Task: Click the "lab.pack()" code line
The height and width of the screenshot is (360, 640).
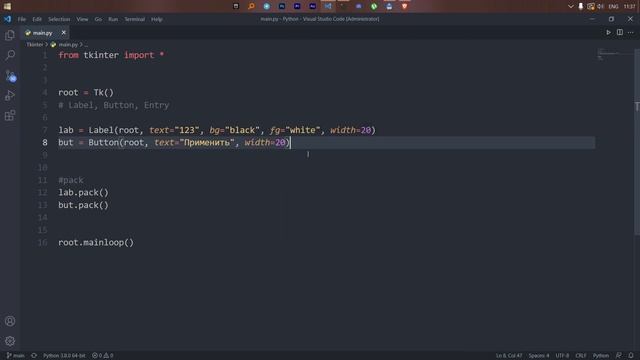Action: click(83, 192)
